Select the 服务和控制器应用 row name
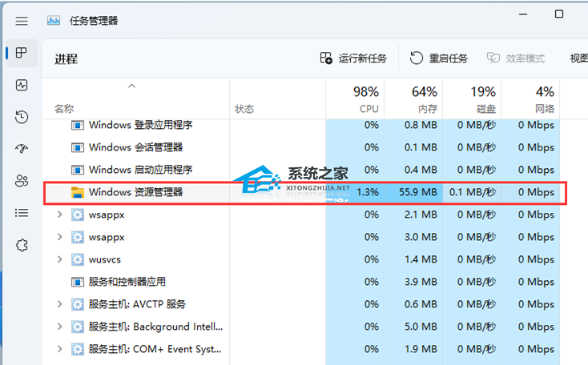 click(127, 282)
